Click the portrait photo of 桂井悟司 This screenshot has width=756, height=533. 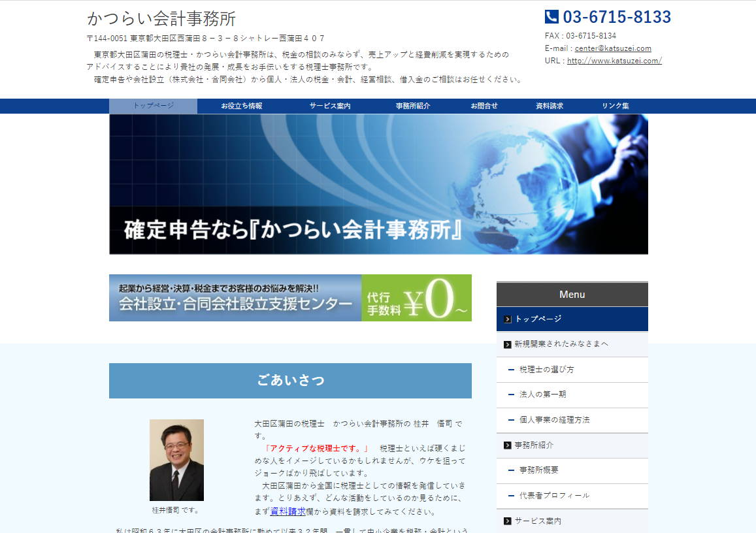176,459
